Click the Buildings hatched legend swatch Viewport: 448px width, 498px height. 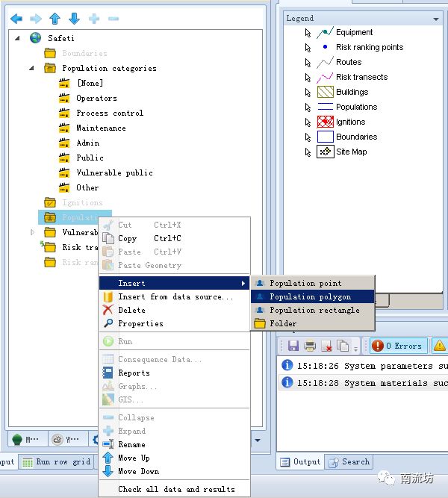[326, 92]
